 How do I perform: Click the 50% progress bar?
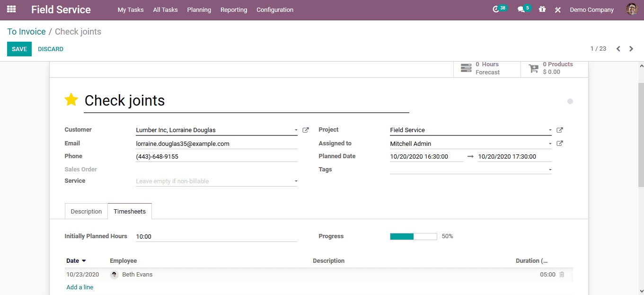[x=414, y=236]
